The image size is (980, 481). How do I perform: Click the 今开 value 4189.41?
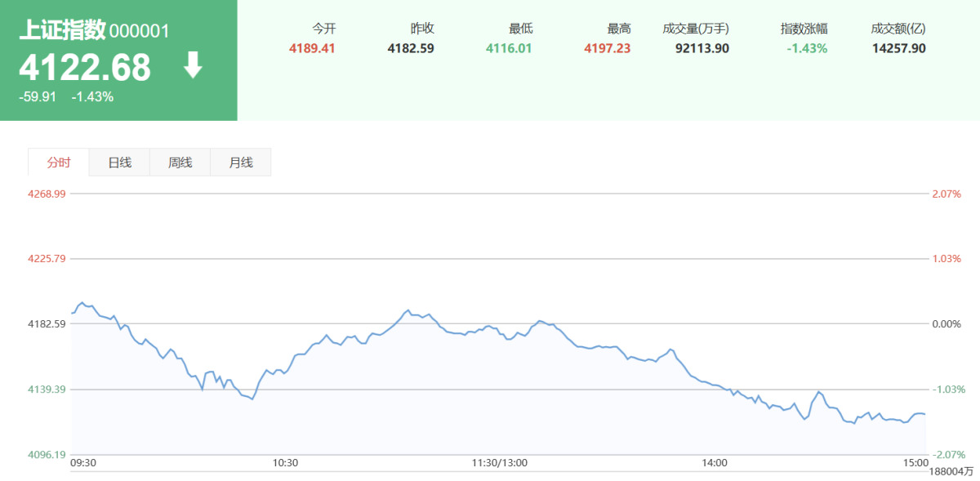click(312, 48)
